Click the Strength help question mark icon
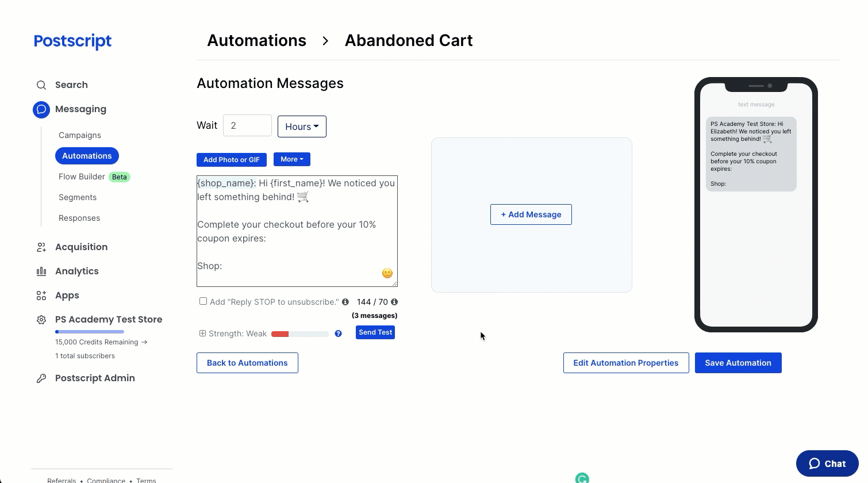 pyautogui.click(x=339, y=333)
